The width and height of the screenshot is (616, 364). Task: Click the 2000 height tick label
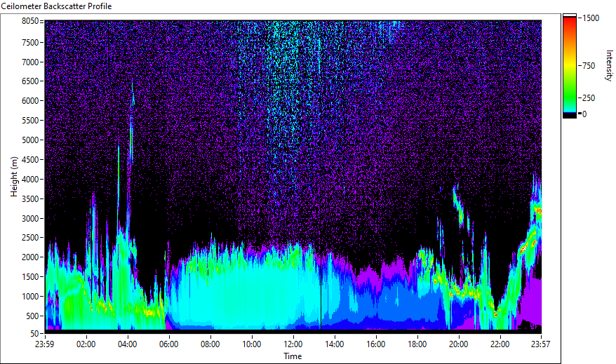point(30,257)
